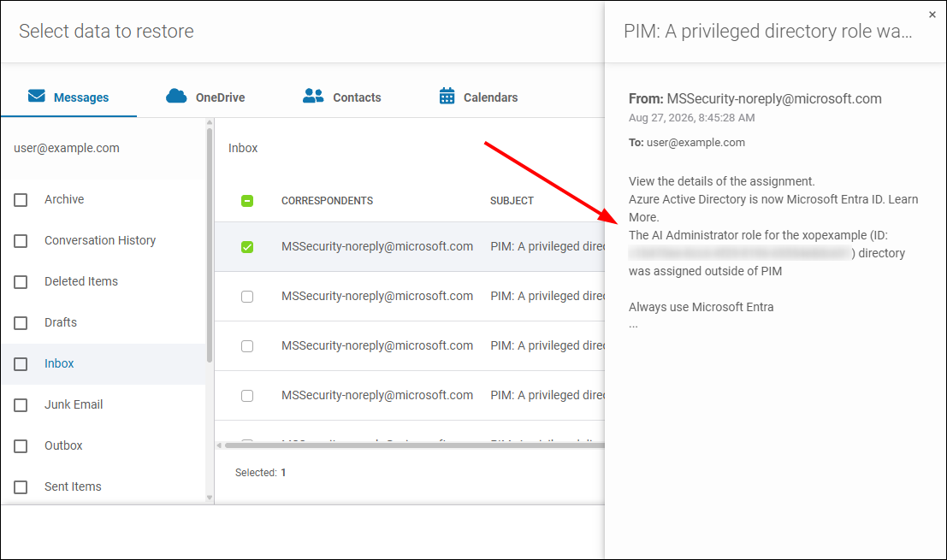947x560 pixels.
Task: Check the Inbox folder checkbox
Action: pos(21,364)
